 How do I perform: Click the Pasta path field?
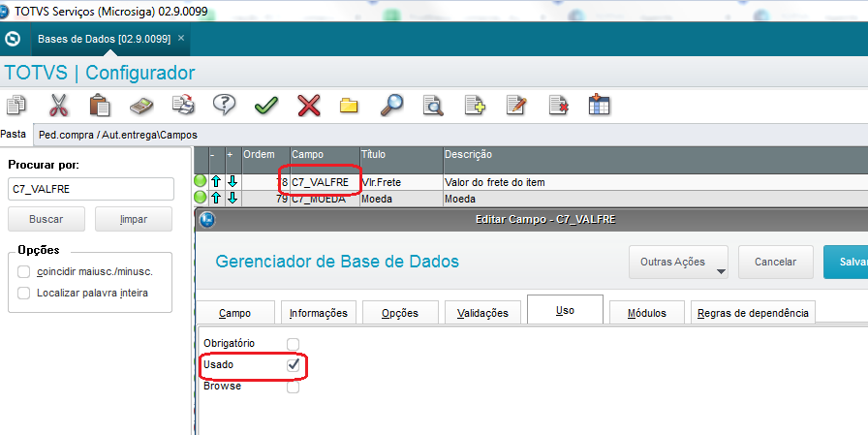450,135
